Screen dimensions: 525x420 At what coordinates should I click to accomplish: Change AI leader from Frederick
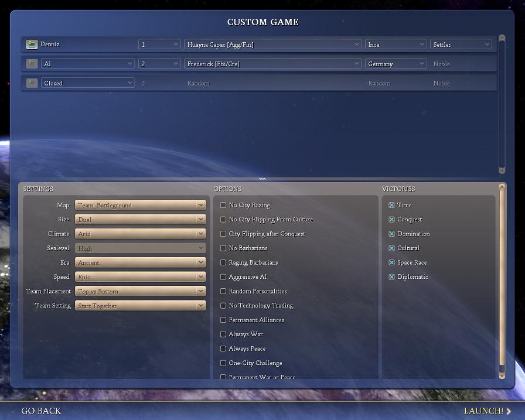pos(273,64)
